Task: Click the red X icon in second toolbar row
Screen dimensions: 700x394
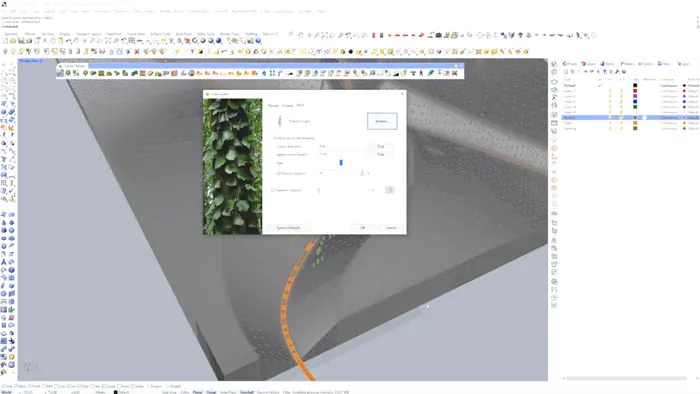Action: 137,52
